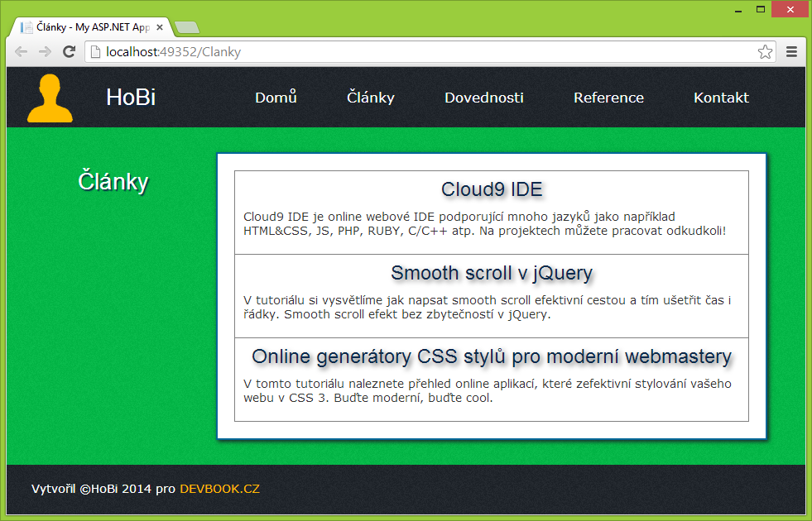
Task: Open the Kontakt page
Action: point(720,97)
